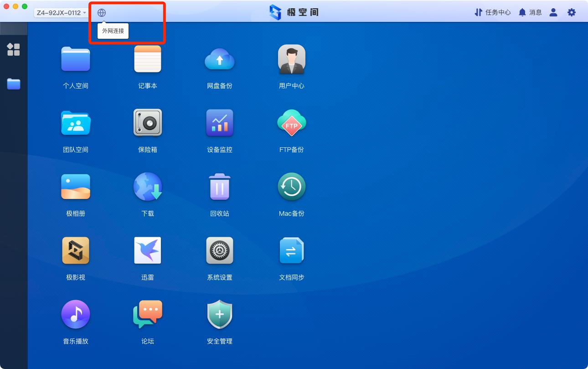Open the 论坛 forum app
The width and height of the screenshot is (588, 369).
148,314
